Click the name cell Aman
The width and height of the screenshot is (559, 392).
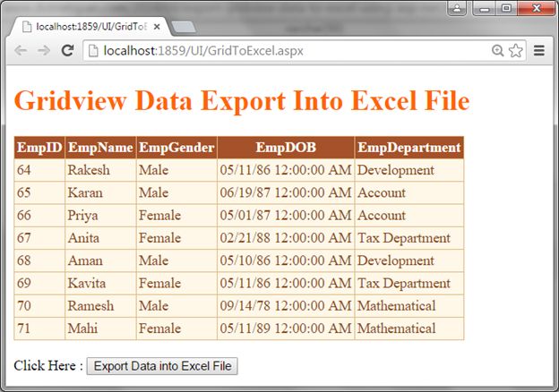coord(100,260)
